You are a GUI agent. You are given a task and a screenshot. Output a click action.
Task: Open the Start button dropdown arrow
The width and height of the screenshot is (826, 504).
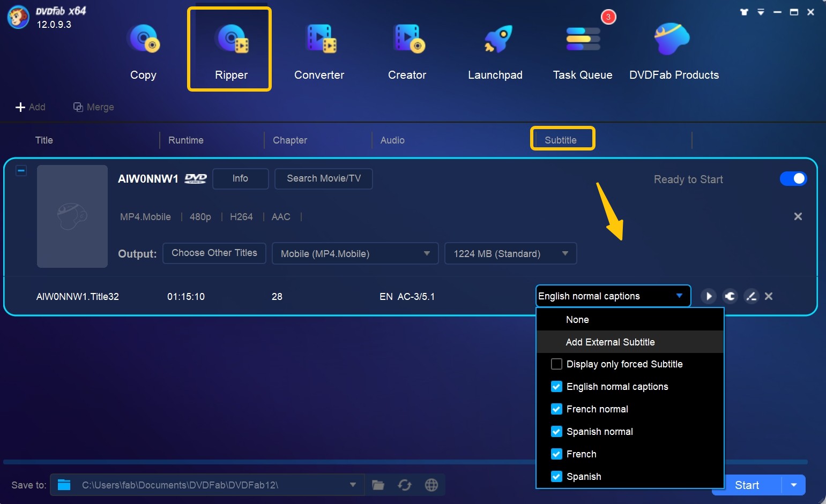794,485
